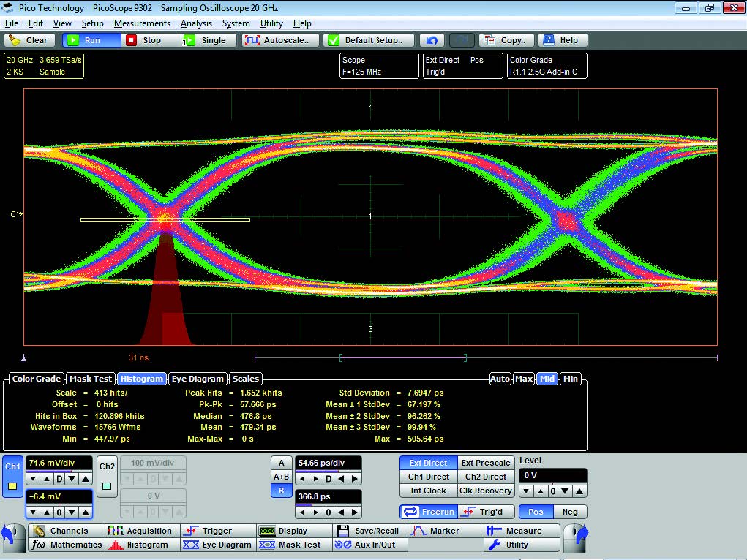Switch to the Mask Test tab
747x560 pixels.
point(91,379)
